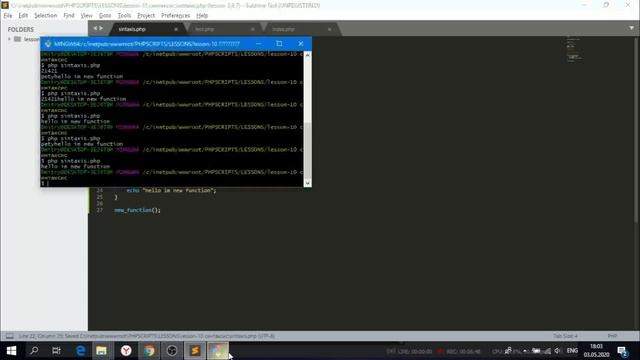Click line number 25 in the gutter
The image size is (640, 360).
[x=100, y=197]
